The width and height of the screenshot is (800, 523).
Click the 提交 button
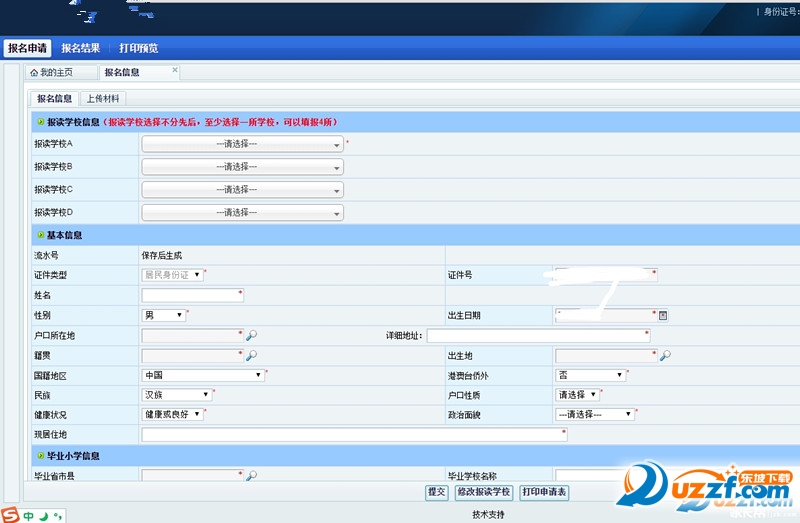(x=437, y=492)
